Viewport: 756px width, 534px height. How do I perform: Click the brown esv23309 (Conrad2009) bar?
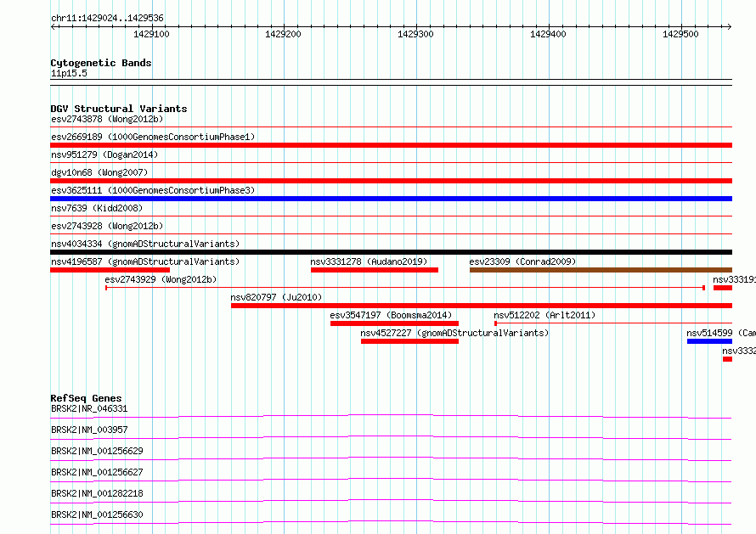[601, 270]
